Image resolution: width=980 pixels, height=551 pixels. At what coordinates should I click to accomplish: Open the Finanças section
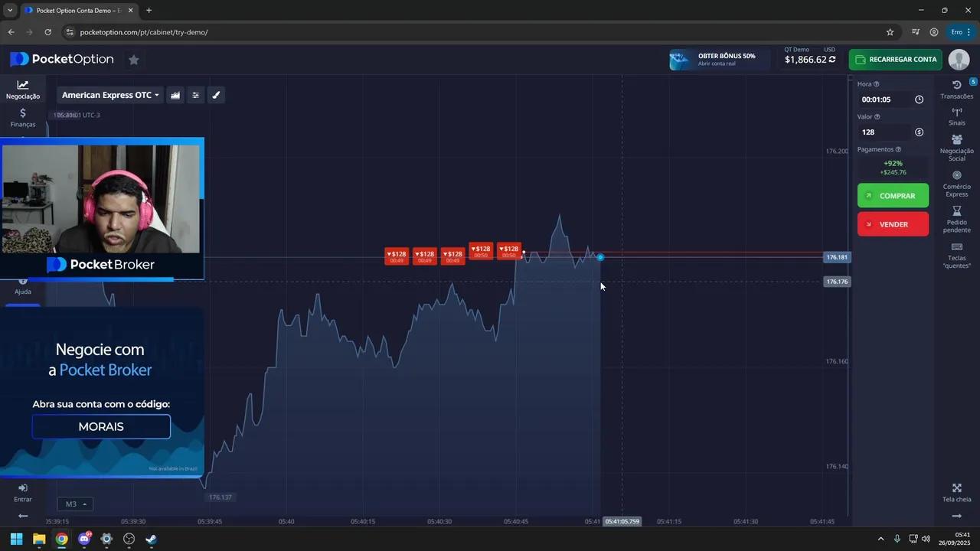tap(22, 118)
